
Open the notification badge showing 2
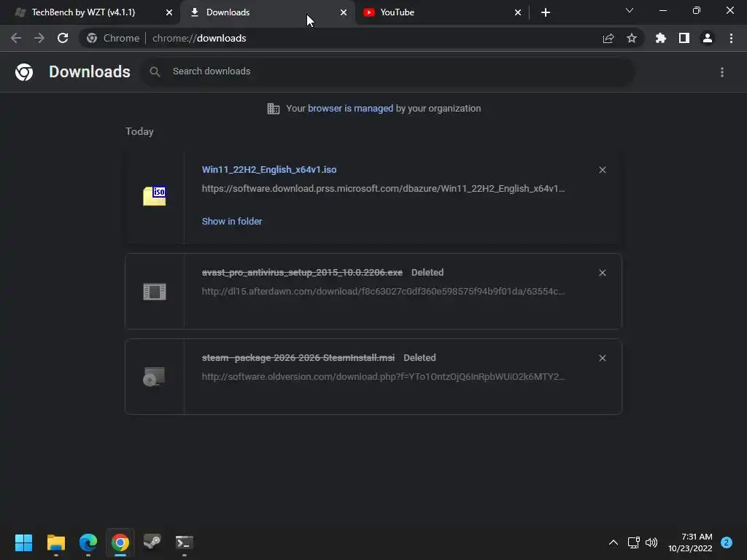pyautogui.click(x=727, y=542)
